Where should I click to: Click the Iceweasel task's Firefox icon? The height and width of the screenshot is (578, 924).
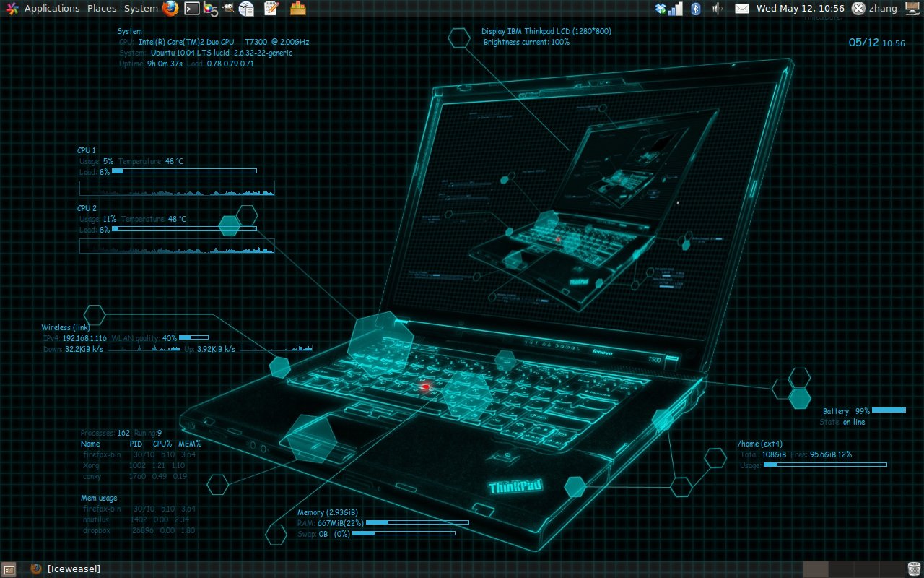[36, 569]
